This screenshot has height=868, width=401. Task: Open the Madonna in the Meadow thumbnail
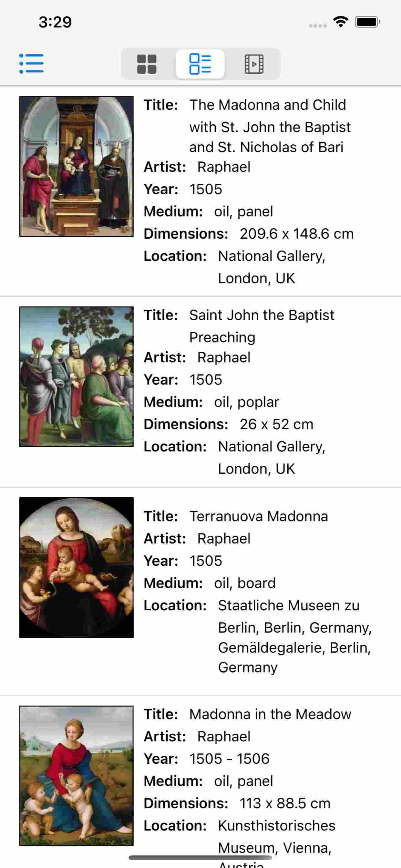point(77,776)
